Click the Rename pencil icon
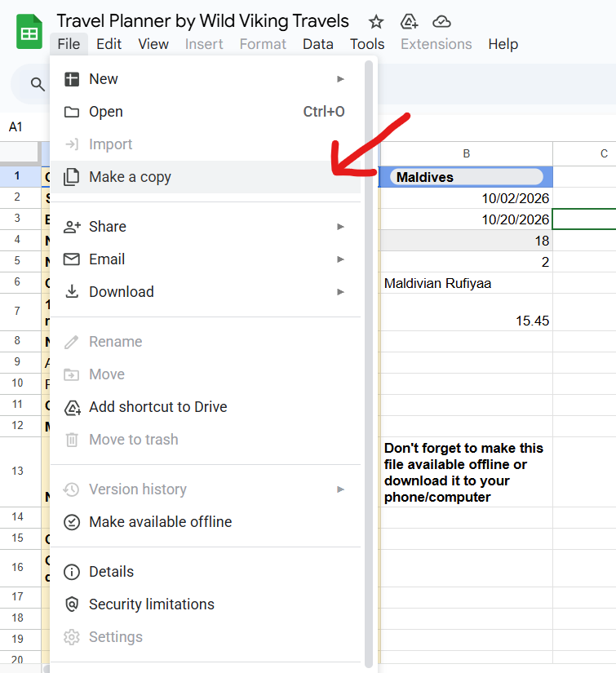Screen dimensions: 616x673 click(x=72, y=342)
